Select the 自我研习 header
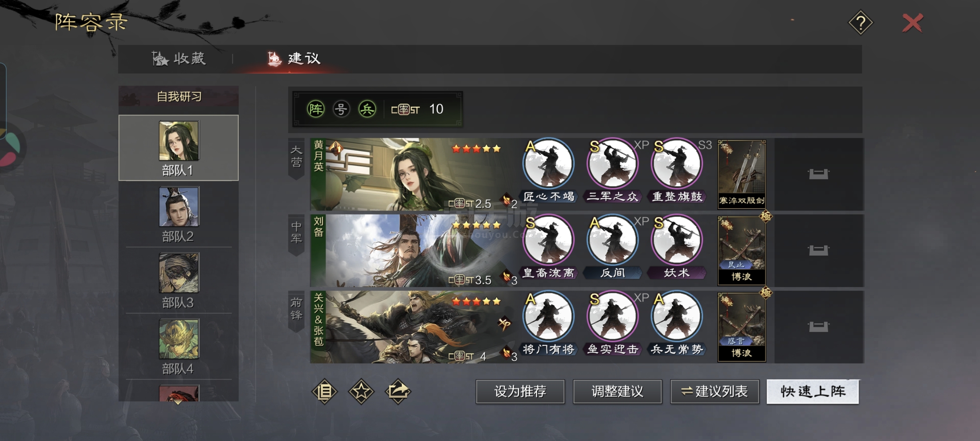Viewport: 980px width, 441px height. [x=179, y=97]
